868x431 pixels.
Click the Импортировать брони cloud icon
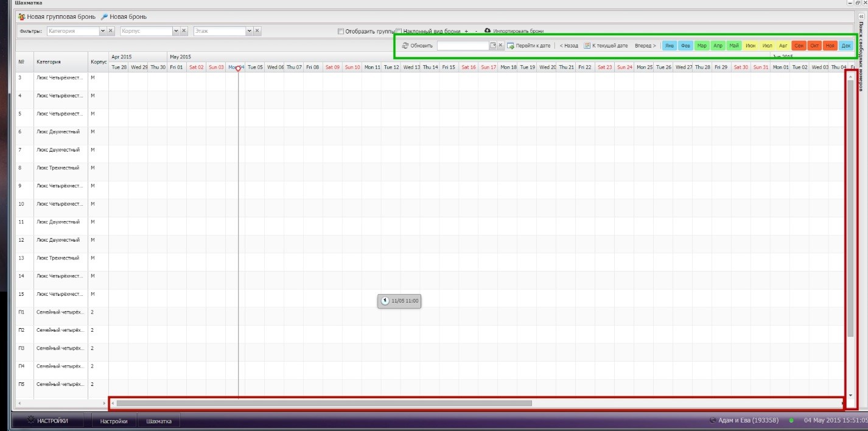coord(488,30)
